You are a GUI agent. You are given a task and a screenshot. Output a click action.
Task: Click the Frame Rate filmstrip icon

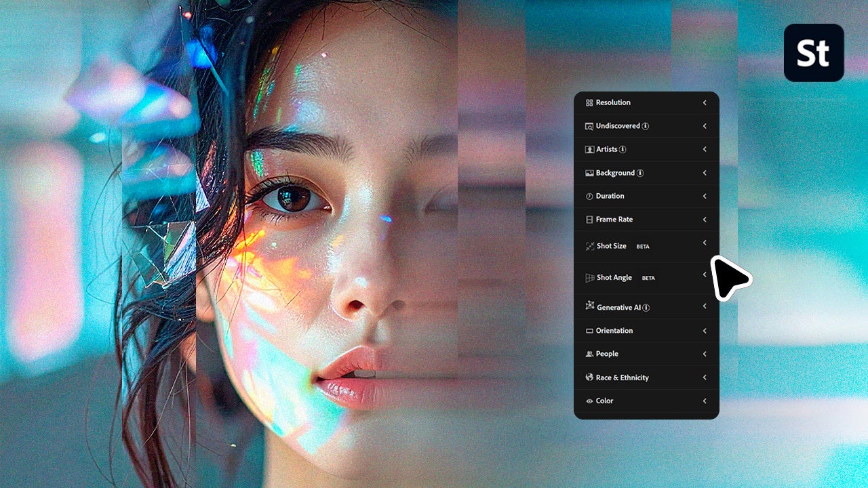tap(589, 220)
